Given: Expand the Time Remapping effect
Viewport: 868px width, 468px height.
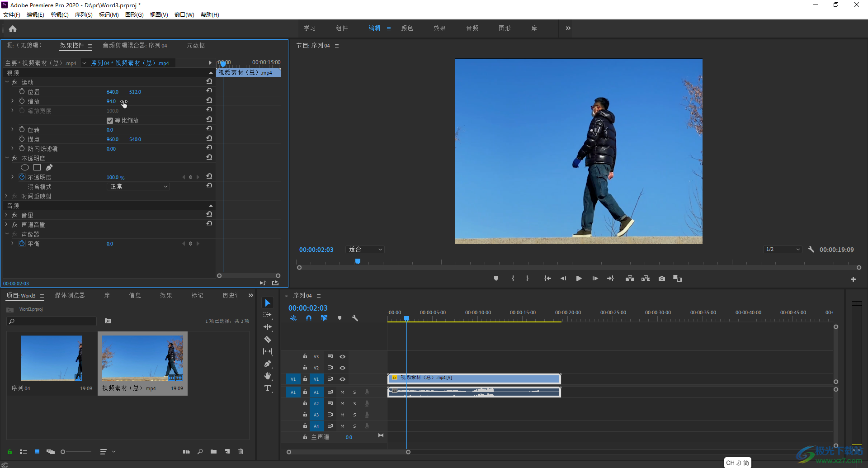Looking at the screenshot, I should pyautogui.click(x=6, y=196).
